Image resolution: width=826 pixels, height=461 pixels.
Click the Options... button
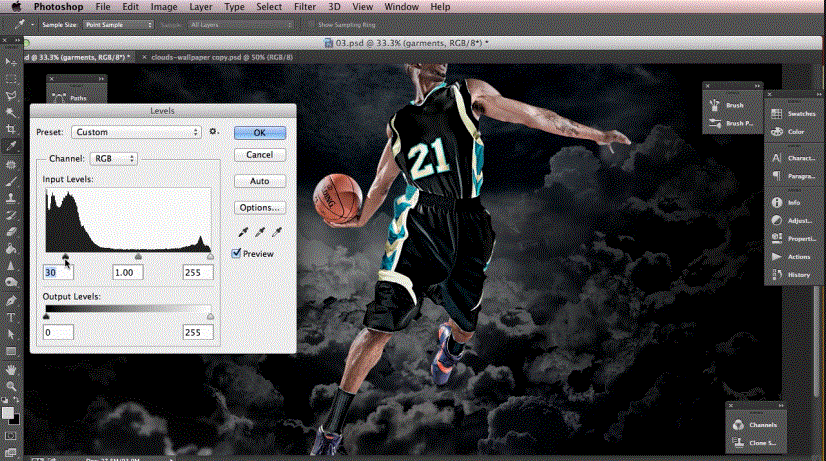(x=260, y=208)
